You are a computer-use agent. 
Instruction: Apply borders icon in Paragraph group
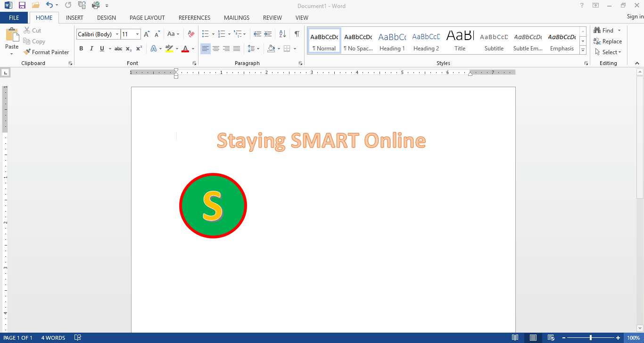click(287, 49)
